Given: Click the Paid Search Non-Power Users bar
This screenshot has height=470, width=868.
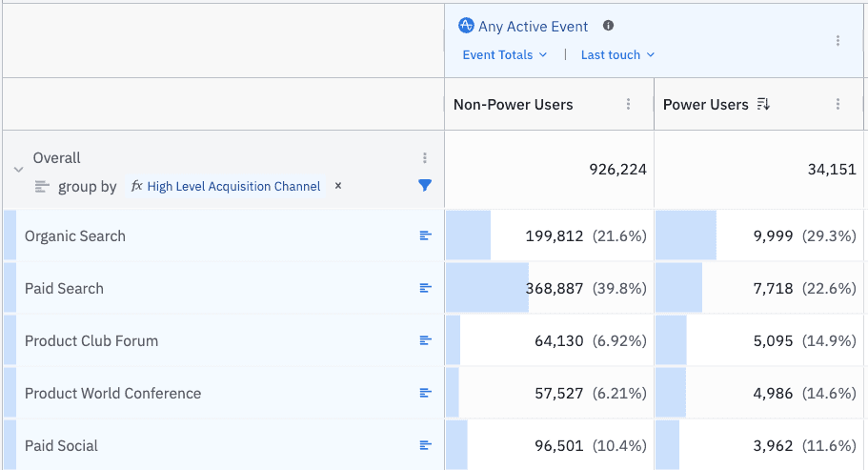Looking at the screenshot, I should pyautogui.click(x=486, y=289).
